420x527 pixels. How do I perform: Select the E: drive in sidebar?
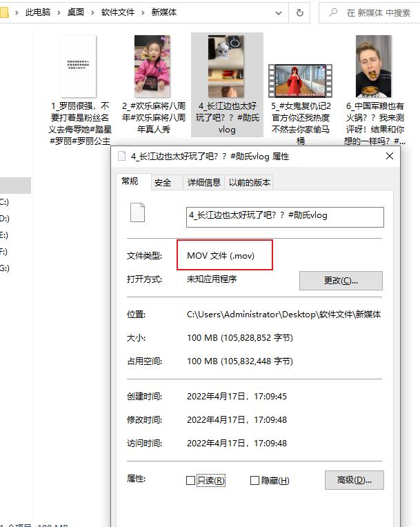point(3,235)
